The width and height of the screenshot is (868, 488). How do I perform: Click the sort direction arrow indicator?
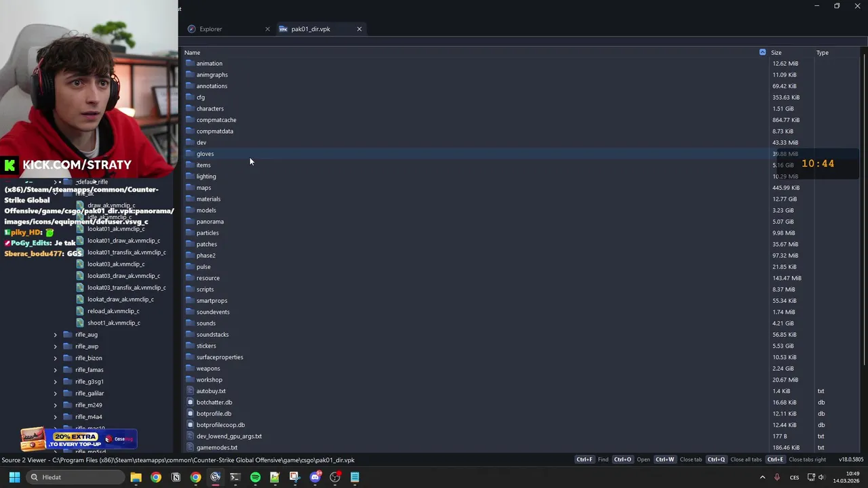click(x=762, y=52)
